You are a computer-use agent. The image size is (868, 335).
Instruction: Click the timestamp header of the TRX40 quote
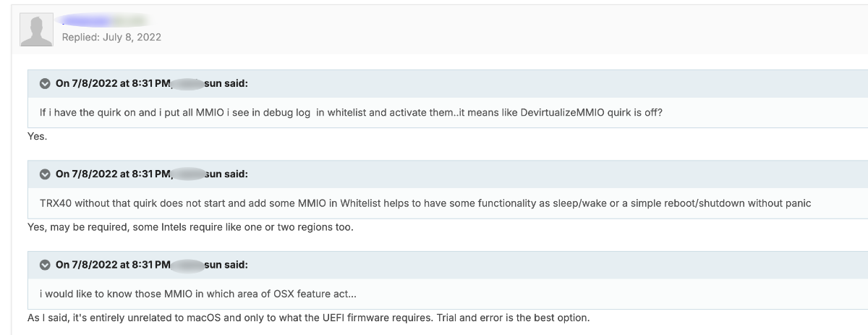pyautogui.click(x=112, y=174)
